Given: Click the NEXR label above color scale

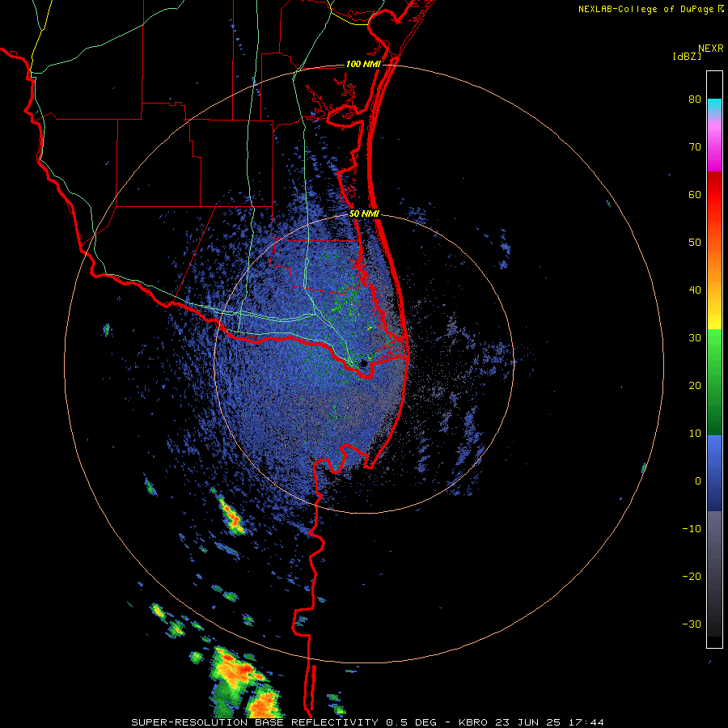Looking at the screenshot, I should point(710,49).
